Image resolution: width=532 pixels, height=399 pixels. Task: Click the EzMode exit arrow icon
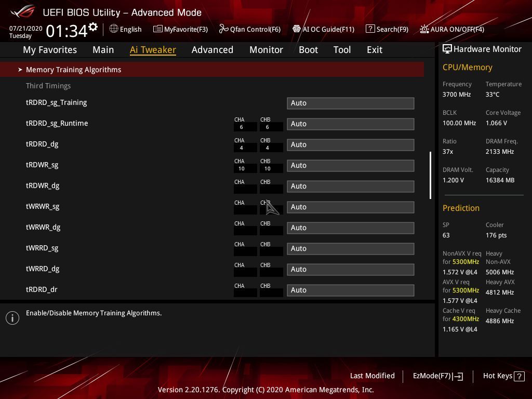click(458, 376)
